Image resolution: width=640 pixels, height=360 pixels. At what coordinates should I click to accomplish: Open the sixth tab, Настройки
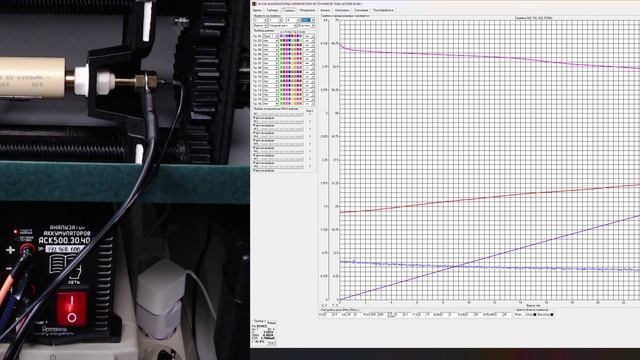[x=342, y=10]
